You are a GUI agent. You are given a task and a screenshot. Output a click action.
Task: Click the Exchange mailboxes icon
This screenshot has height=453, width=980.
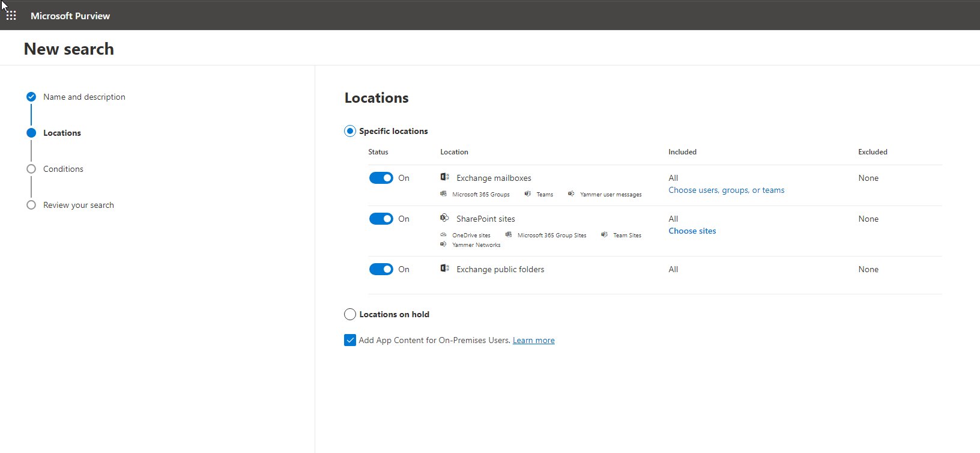[x=444, y=177]
